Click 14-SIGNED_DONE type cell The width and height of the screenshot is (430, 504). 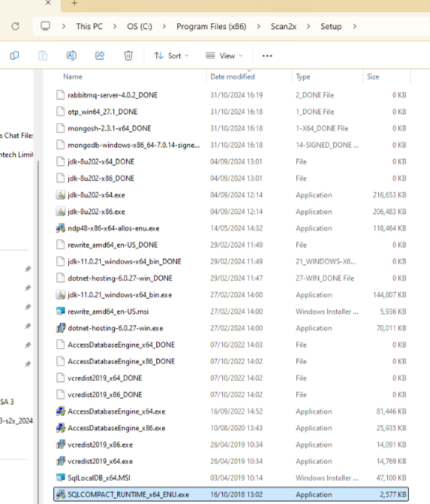pos(327,145)
